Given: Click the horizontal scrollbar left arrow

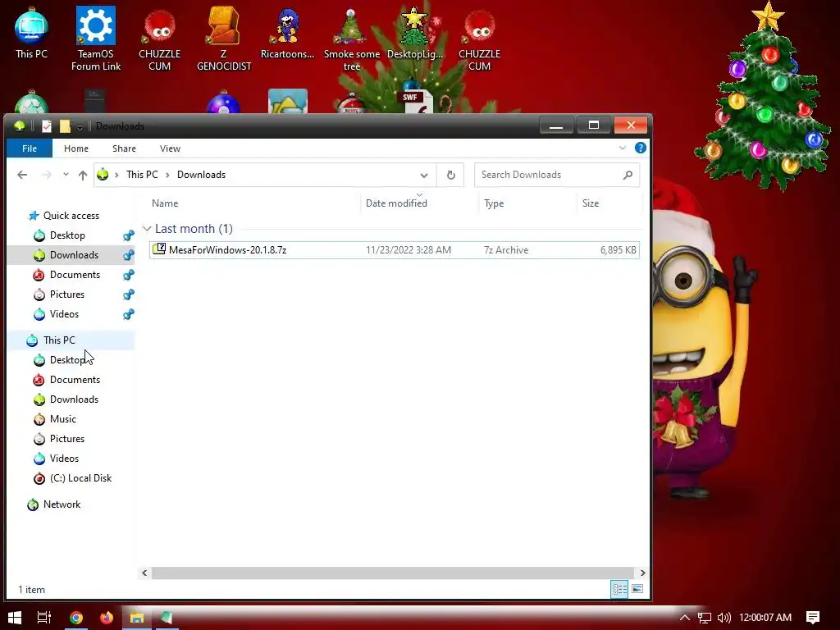Looking at the screenshot, I should point(144,573).
